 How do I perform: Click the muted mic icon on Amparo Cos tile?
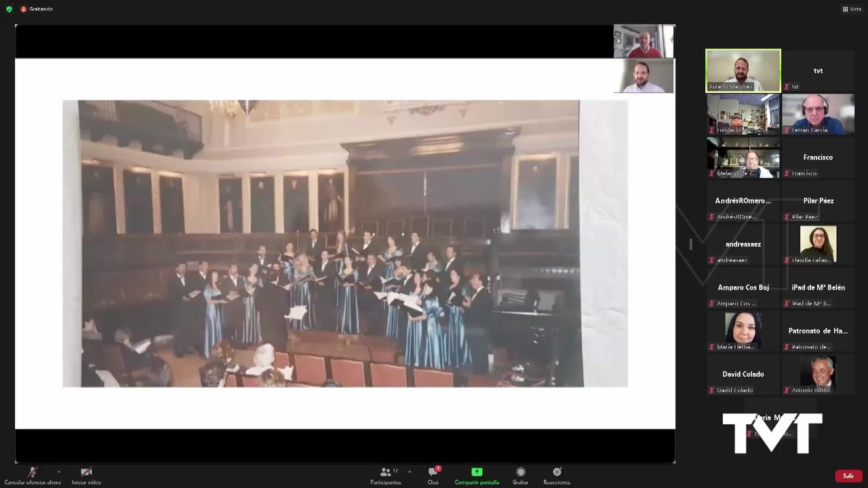point(712,304)
